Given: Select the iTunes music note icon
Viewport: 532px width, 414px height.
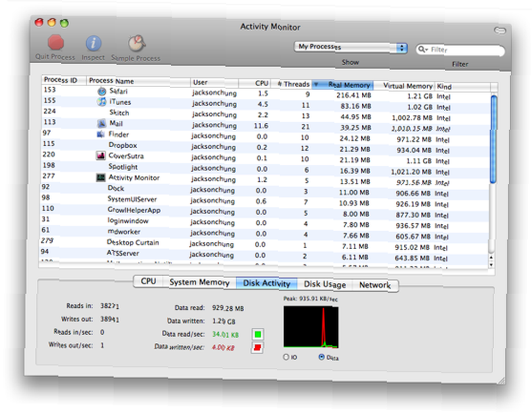Looking at the screenshot, I should [x=102, y=102].
